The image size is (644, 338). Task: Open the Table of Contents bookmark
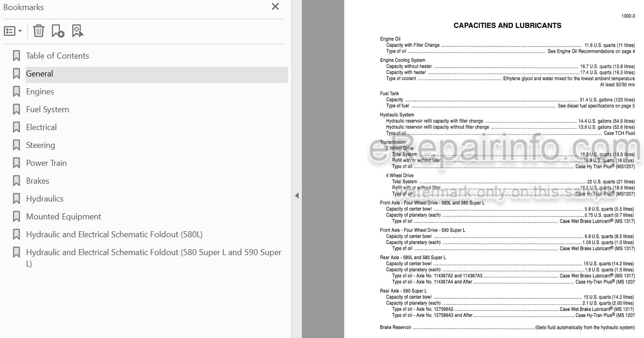57,56
